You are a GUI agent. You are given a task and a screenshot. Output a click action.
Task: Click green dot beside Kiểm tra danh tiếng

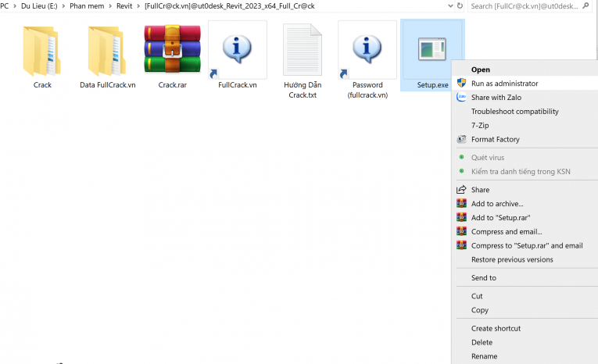461,171
